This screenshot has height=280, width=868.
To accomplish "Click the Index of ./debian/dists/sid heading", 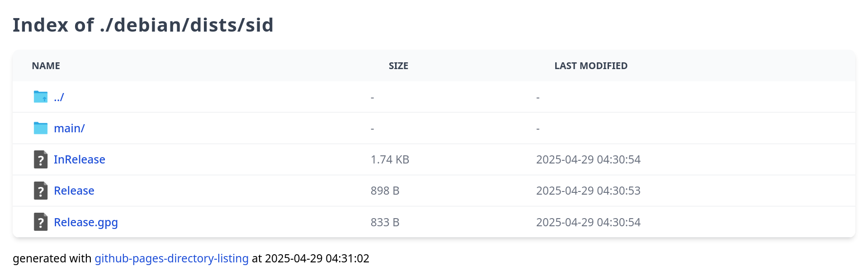I will click(143, 25).
